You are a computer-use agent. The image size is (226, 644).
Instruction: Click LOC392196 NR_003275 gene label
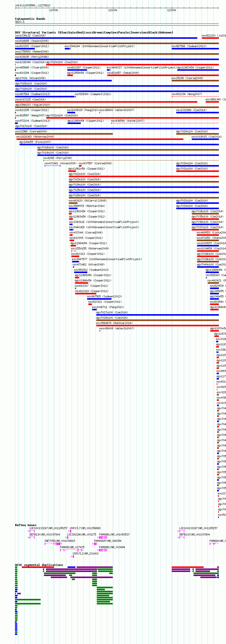(x=82, y=534)
